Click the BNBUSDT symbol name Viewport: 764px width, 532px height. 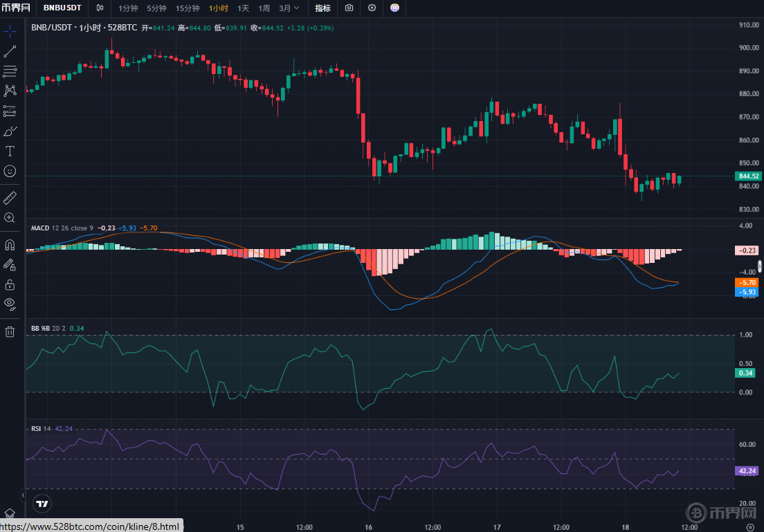point(62,8)
